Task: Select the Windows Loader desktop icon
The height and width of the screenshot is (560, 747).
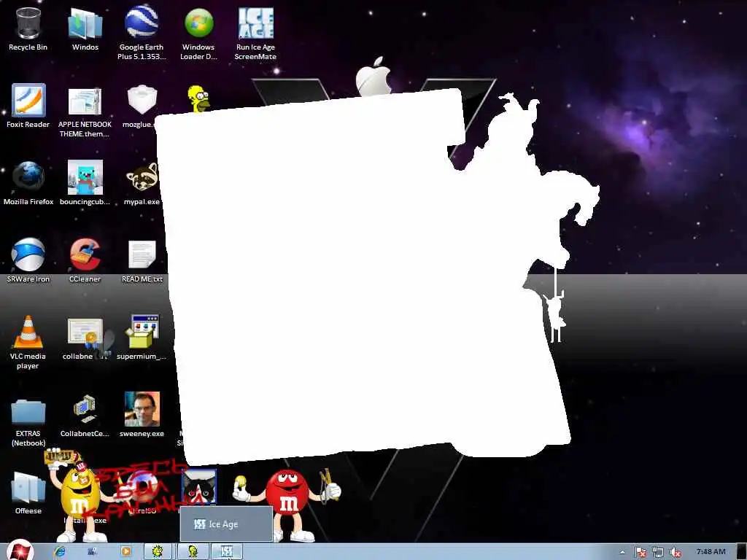Action: [198, 32]
